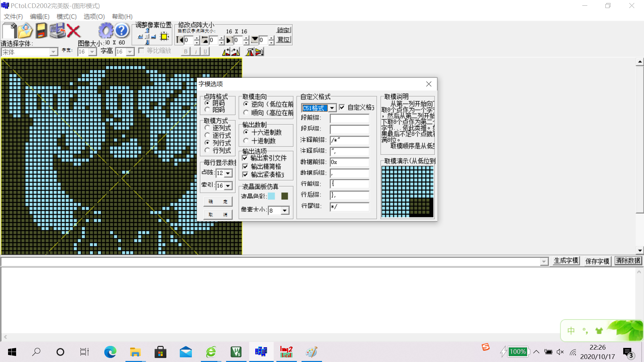The image size is (644, 362).
Task: Select the 阳码 radio button
Action: click(207, 110)
